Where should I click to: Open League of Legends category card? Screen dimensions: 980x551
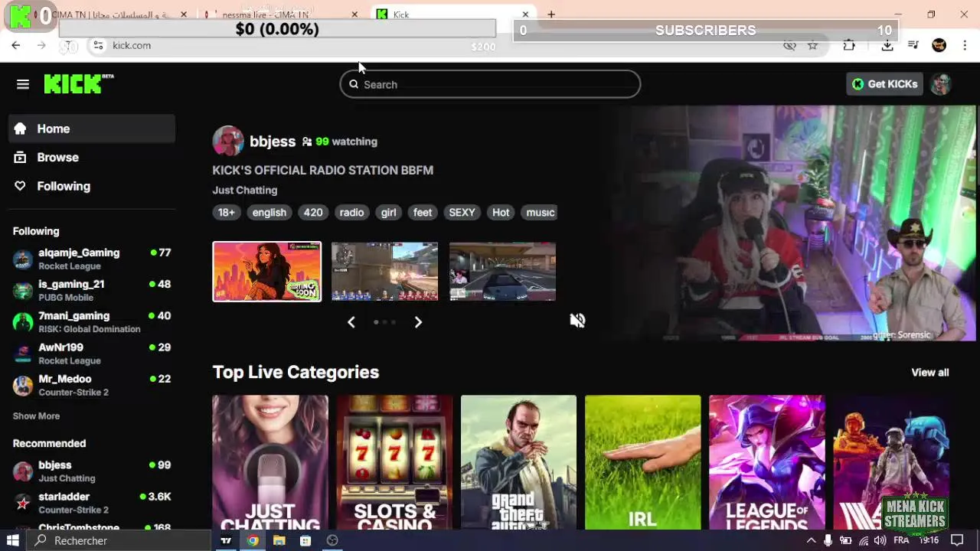click(x=766, y=462)
